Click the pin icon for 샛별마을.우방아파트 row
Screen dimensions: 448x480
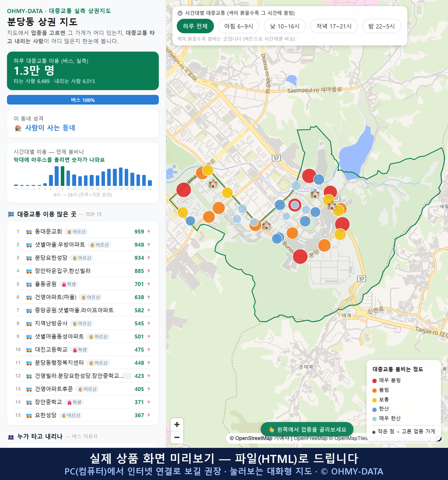point(149,245)
